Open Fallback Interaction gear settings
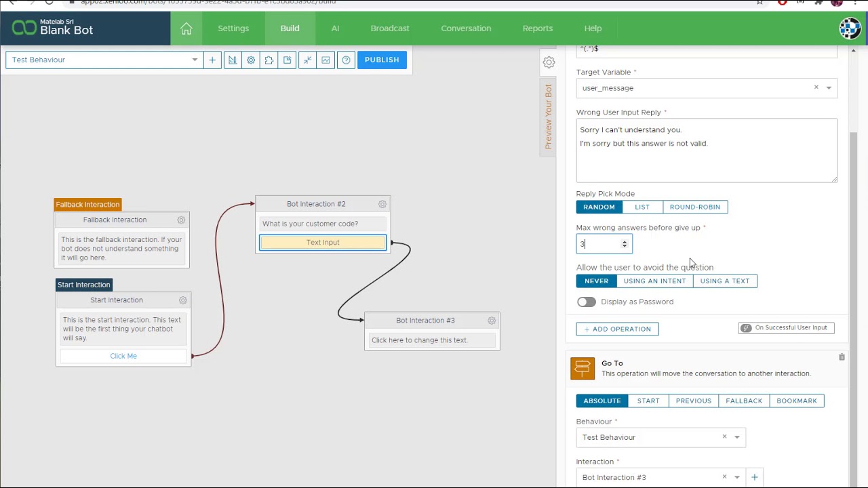 coord(181,220)
